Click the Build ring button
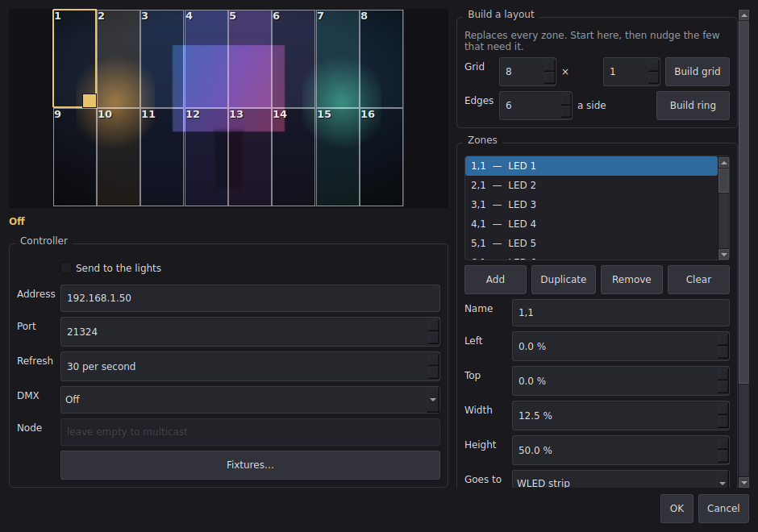 coord(693,106)
